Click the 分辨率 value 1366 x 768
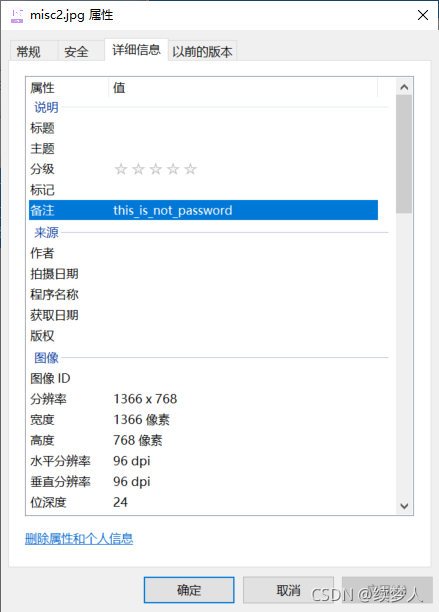This screenshot has height=612, width=439. [145, 399]
